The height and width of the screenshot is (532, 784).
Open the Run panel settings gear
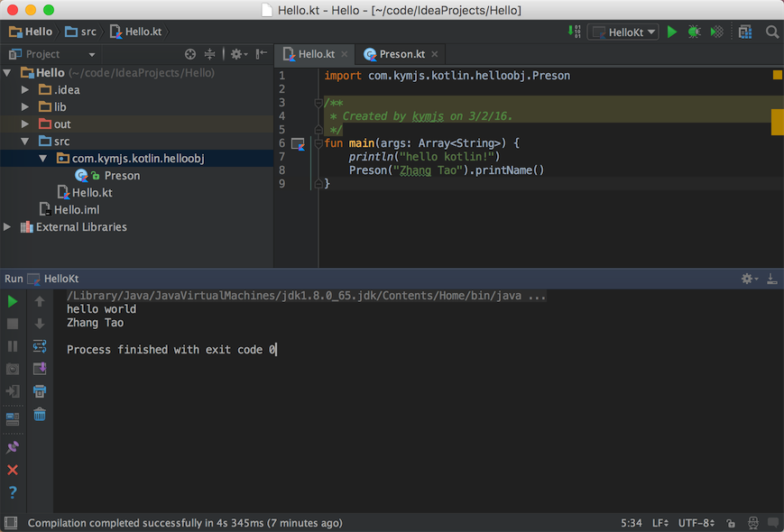tap(748, 279)
